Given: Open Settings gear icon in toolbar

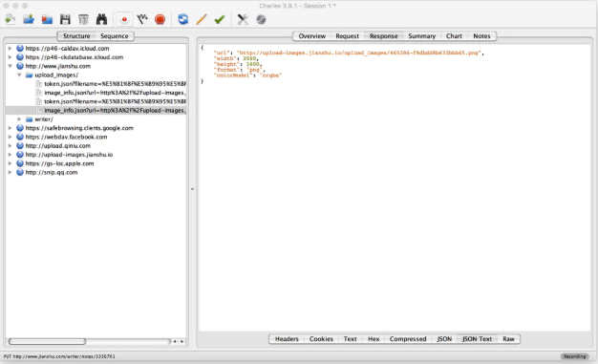Looking at the screenshot, I should [x=261, y=19].
